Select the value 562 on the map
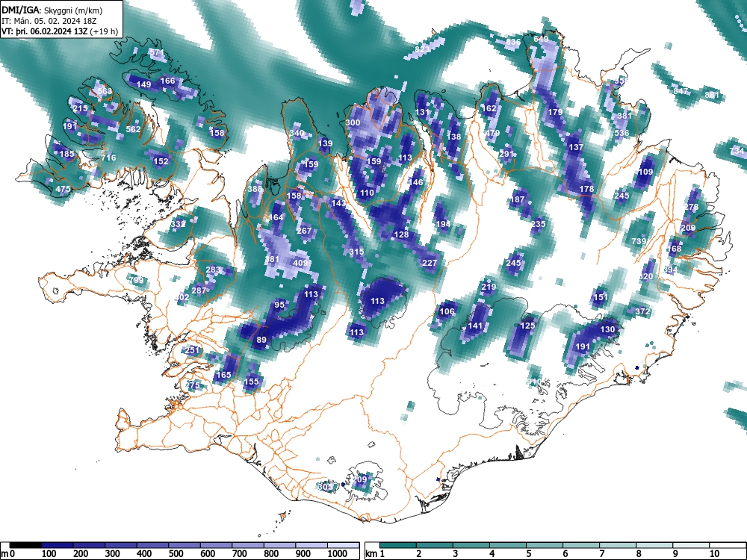The width and height of the screenshot is (747, 560). [134, 129]
